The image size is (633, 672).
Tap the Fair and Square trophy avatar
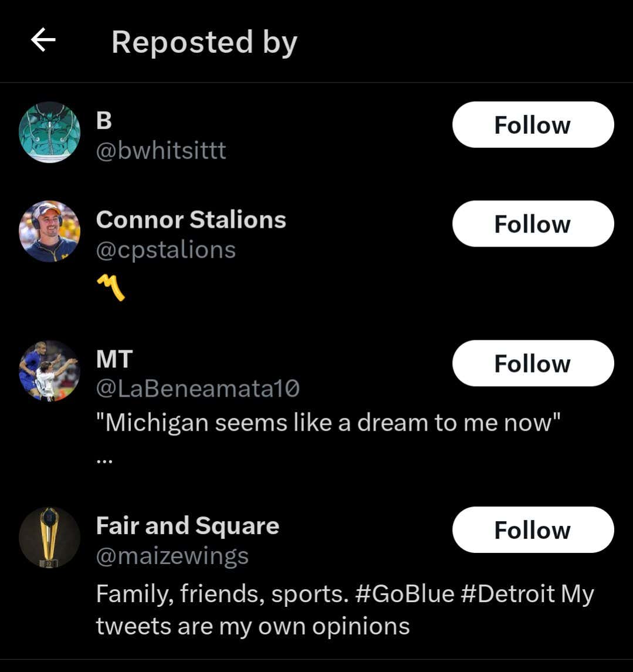click(x=49, y=538)
